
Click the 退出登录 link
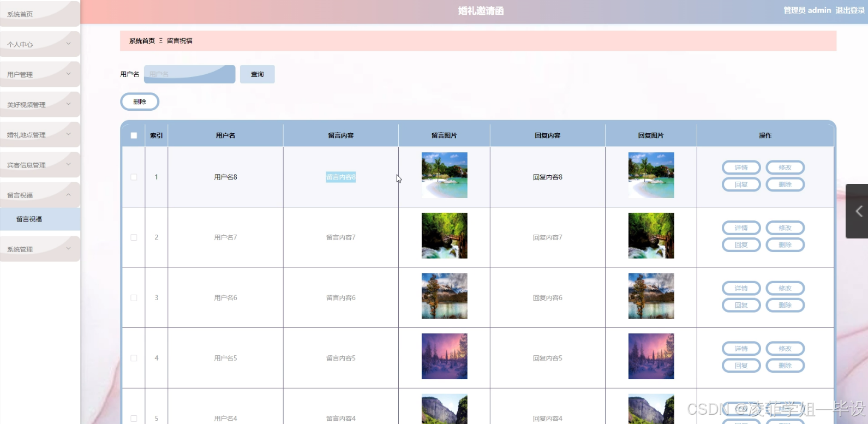[x=850, y=10]
